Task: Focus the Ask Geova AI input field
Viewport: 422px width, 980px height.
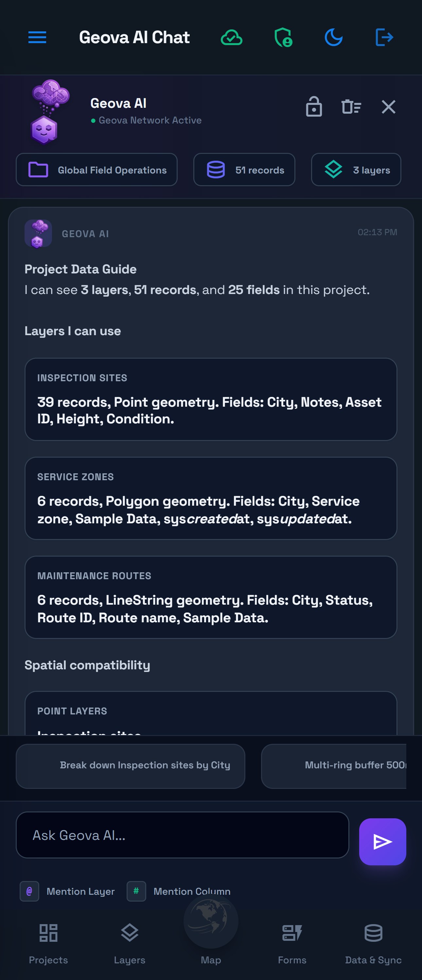Action: click(183, 835)
